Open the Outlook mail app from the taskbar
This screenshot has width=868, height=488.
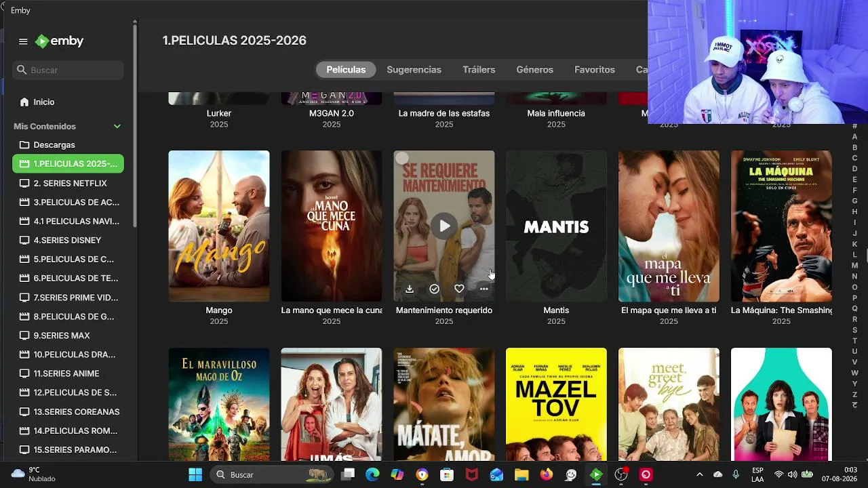[496, 474]
